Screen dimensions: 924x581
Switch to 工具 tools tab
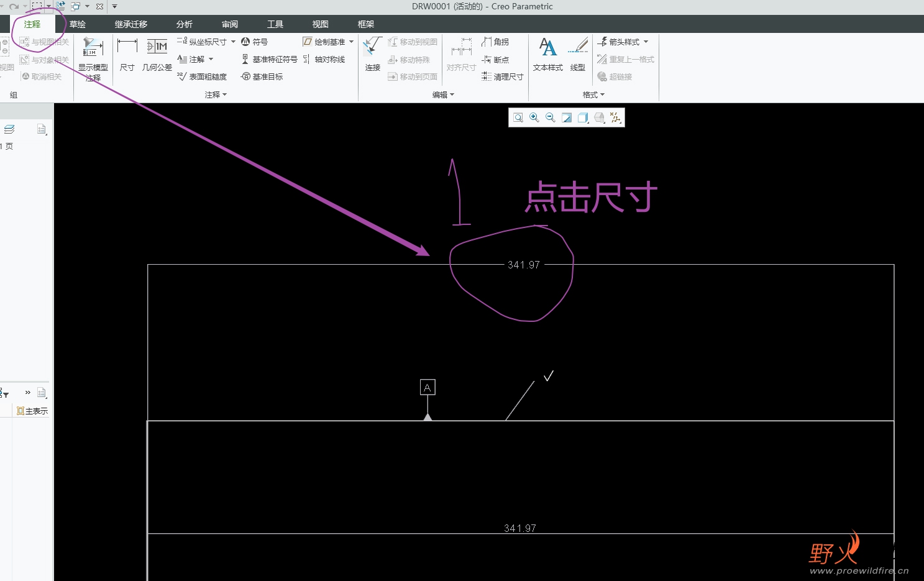(x=275, y=24)
